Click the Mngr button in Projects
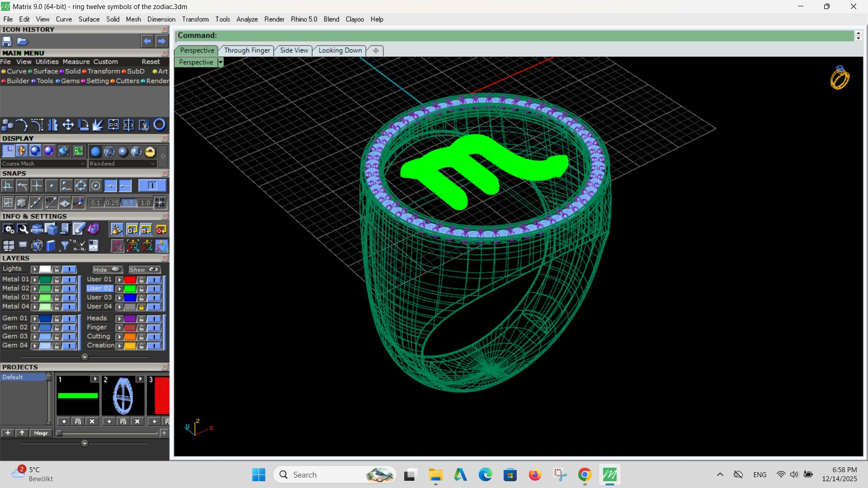 pos(41,433)
